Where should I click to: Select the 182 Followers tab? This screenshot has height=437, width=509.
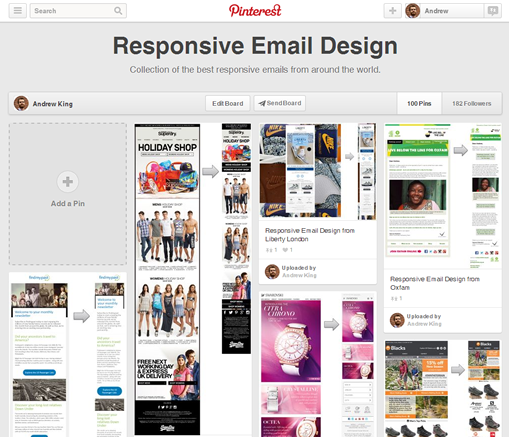point(472,104)
